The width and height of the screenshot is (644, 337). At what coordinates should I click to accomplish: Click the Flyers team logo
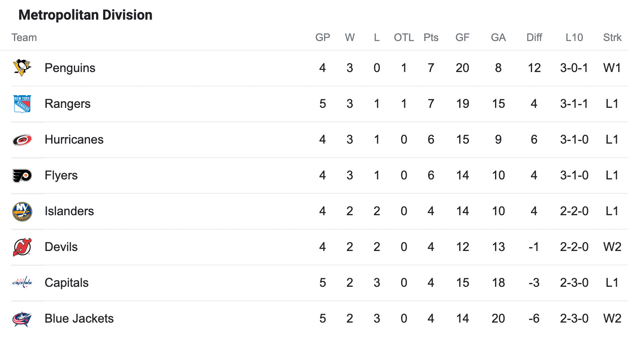coord(22,175)
